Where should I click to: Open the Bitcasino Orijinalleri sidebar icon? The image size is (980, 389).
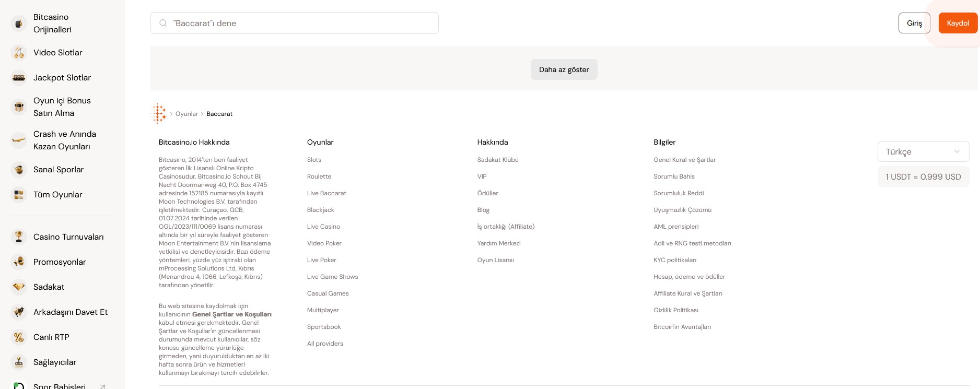(x=19, y=23)
